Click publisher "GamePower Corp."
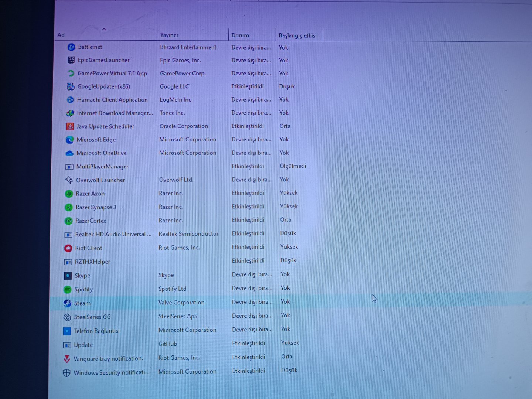Image resolution: width=532 pixels, height=399 pixels. point(183,74)
